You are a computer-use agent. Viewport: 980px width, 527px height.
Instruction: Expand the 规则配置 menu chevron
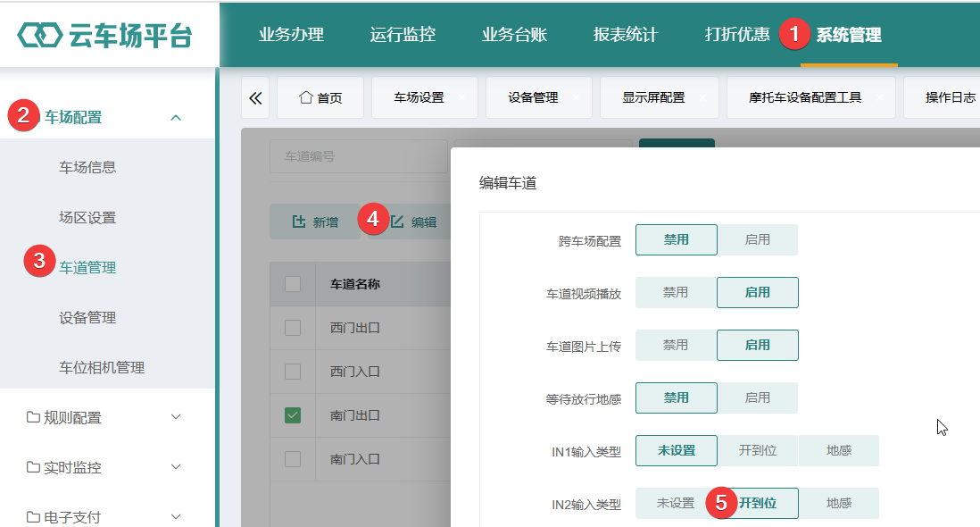tap(176, 417)
